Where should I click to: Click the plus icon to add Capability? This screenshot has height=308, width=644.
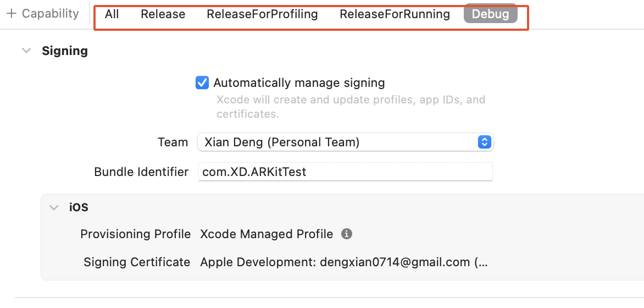(11, 14)
